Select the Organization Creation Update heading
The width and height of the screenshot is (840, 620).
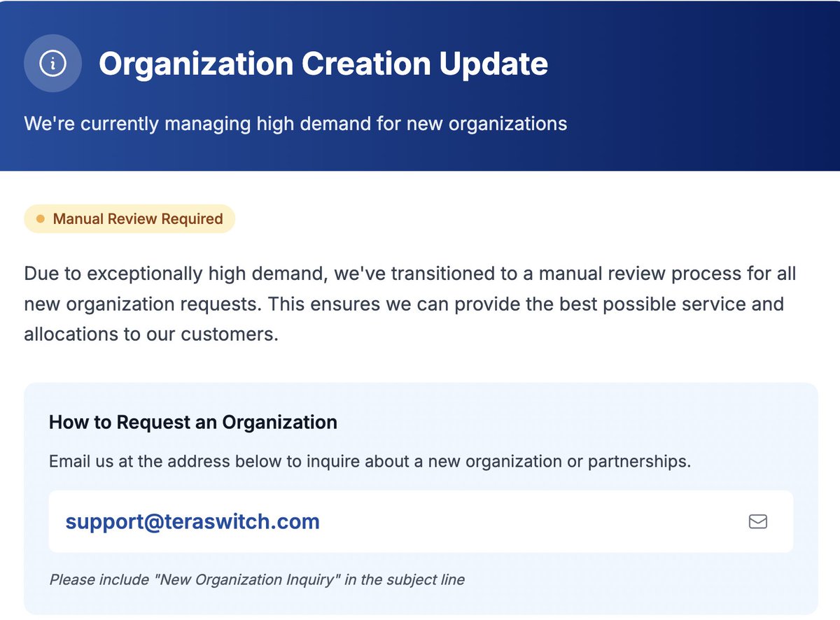(323, 64)
